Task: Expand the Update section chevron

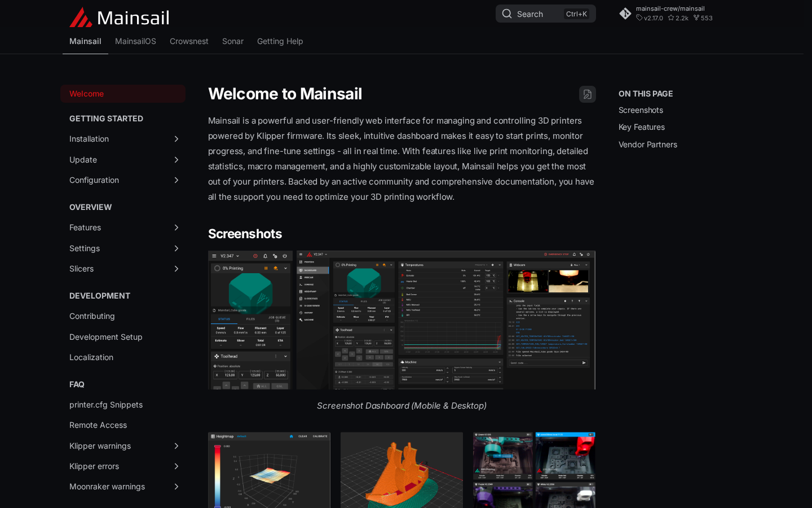Action: [176, 160]
